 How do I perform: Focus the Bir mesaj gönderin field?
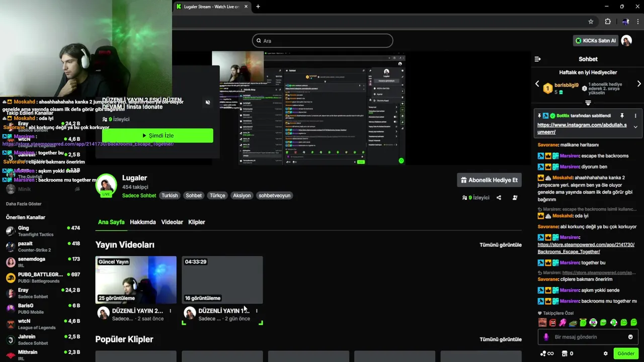pyautogui.click(x=588, y=337)
